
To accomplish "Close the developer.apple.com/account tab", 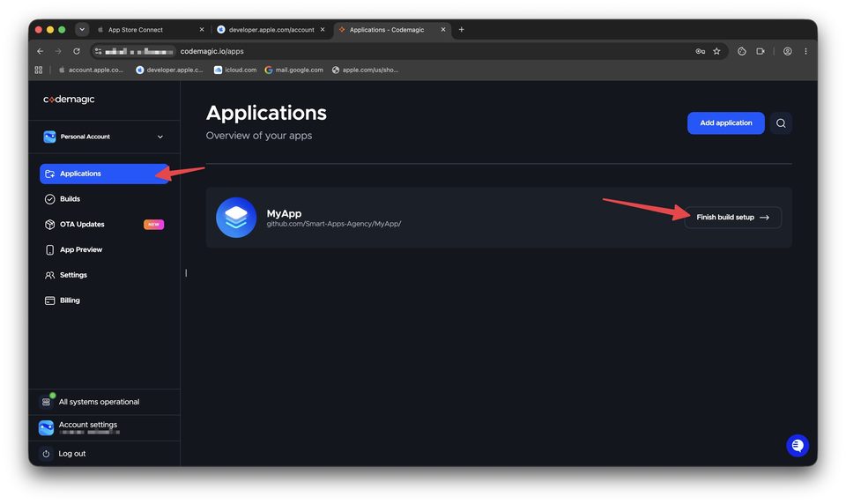I will [323, 30].
